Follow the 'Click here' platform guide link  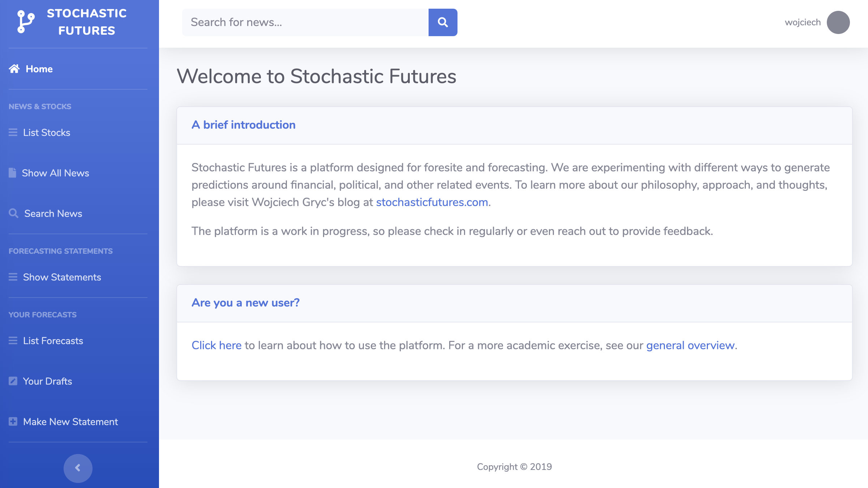coord(216,345)
